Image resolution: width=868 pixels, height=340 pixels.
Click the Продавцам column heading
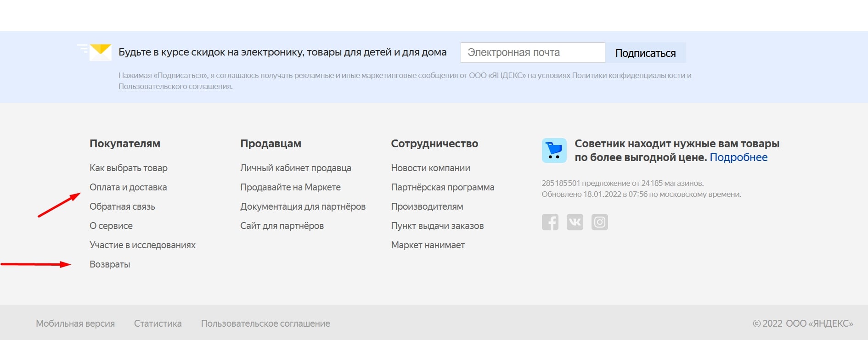coord(271,144)
